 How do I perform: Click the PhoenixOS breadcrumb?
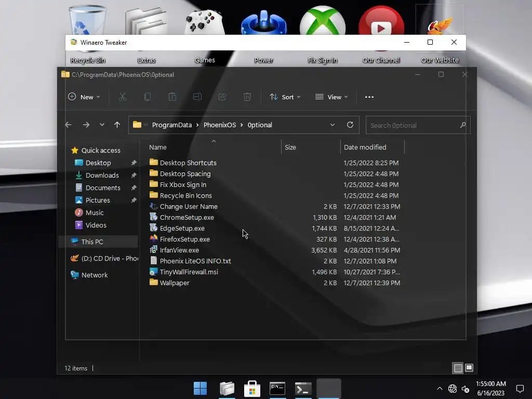click(220, 125)
